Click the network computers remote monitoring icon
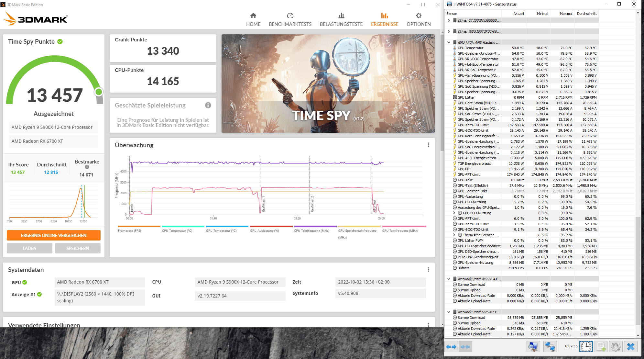This screenshot has width=644, height=359. (550, 347)
